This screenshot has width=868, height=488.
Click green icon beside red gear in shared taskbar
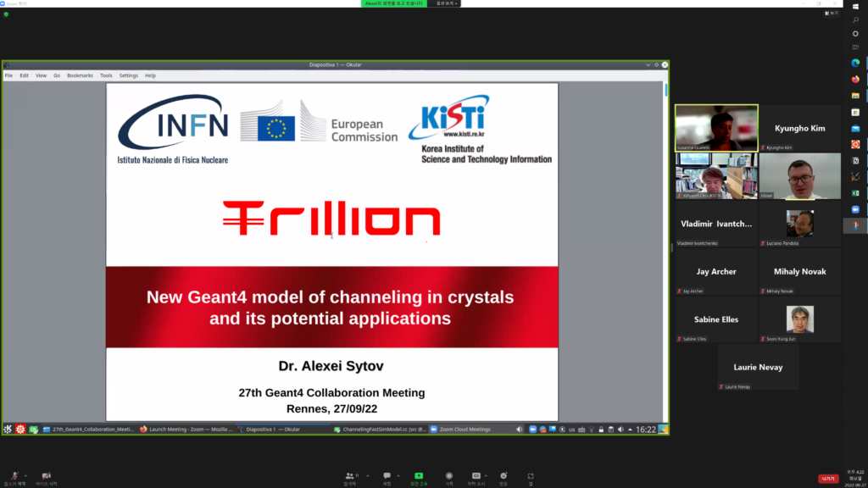33,430
